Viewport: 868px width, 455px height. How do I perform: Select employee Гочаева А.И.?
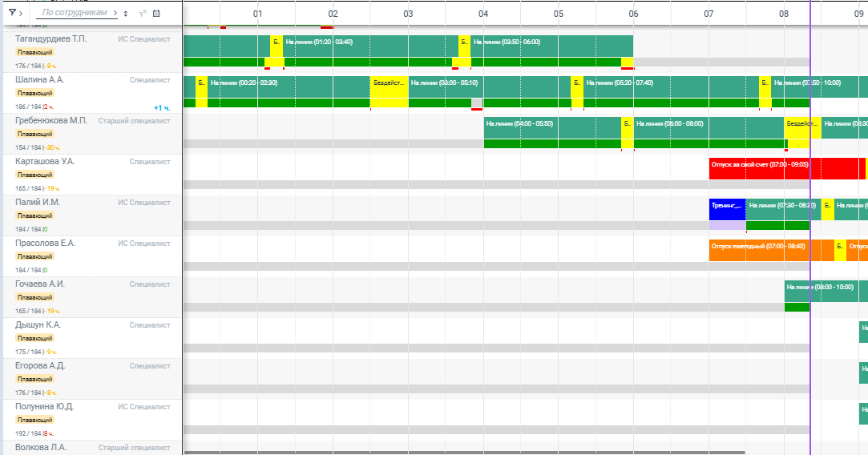click(40, 284)
